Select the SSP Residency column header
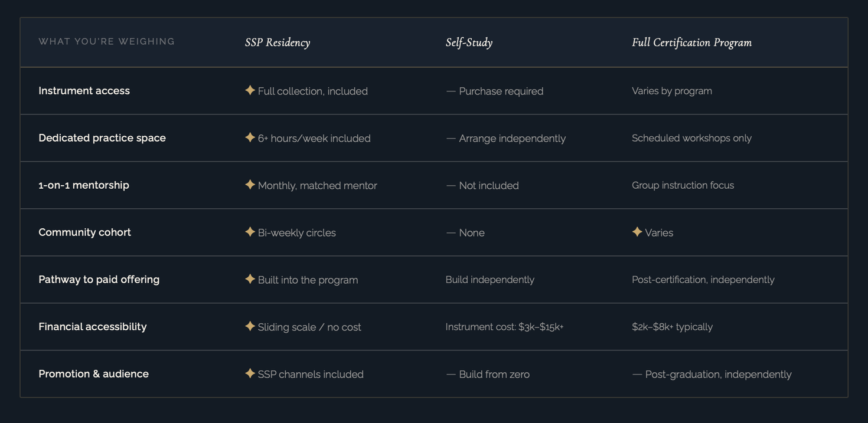The height and width of the screenshot is (423, 868). (x=278, y=42)
